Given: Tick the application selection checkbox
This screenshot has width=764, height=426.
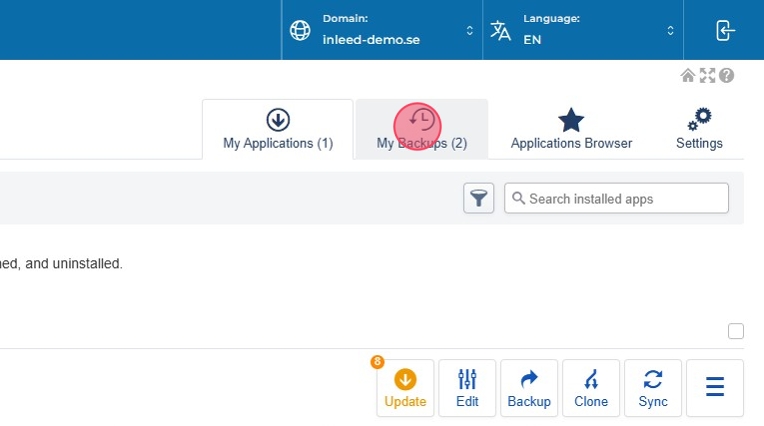Looking at the screenshot, I should [x=736, y=331].
